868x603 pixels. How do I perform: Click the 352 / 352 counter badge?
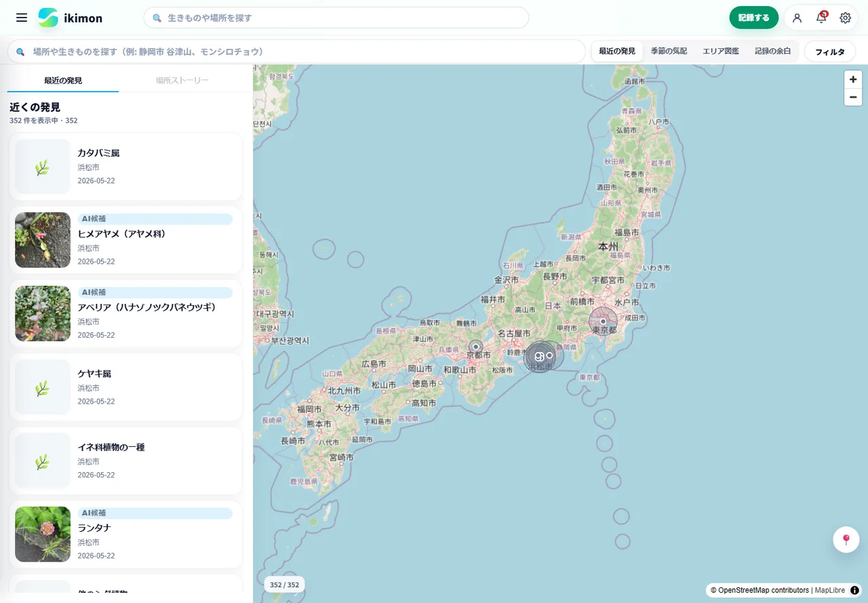[284, 585]
